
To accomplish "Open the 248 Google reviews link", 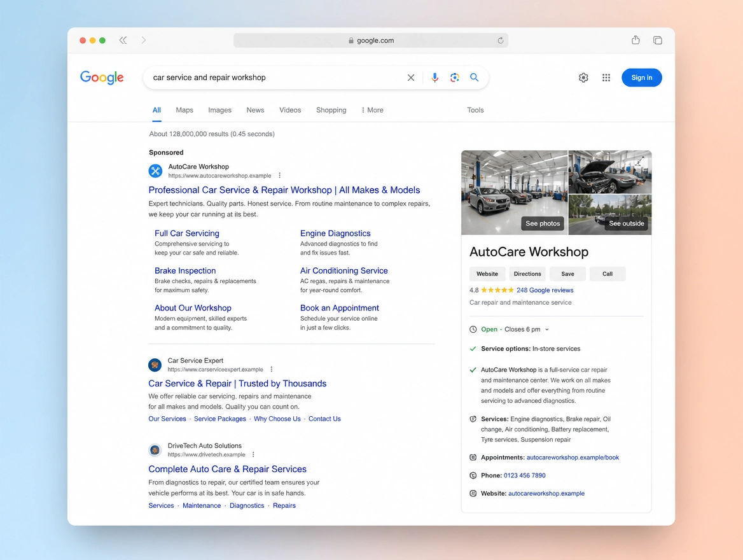I will click(545, 290).
